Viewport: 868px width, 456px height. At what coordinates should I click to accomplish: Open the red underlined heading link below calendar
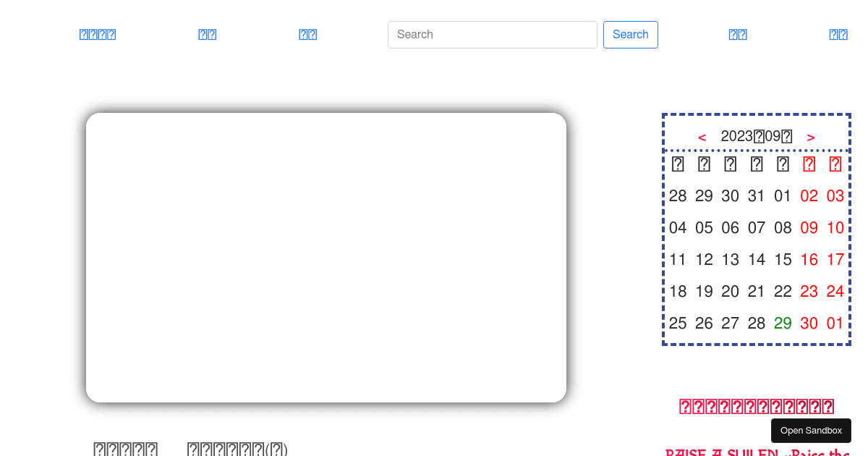pos(757,407)
